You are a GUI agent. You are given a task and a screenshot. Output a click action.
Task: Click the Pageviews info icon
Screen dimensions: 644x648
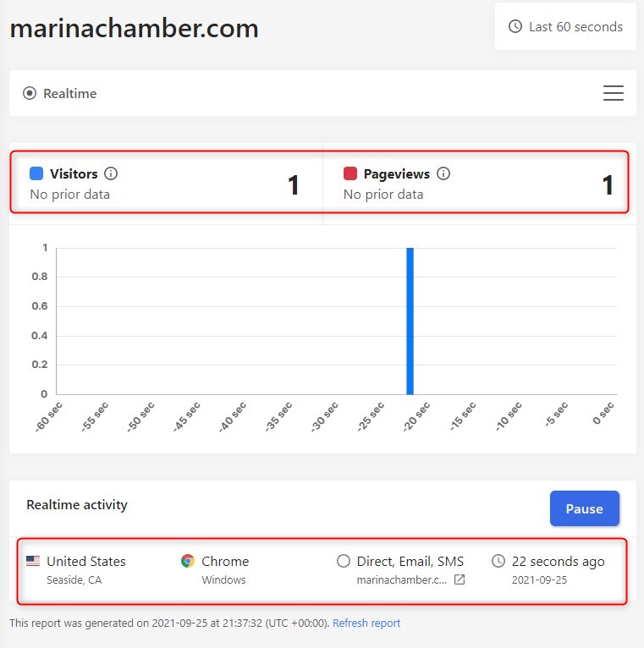coord(443,173)
